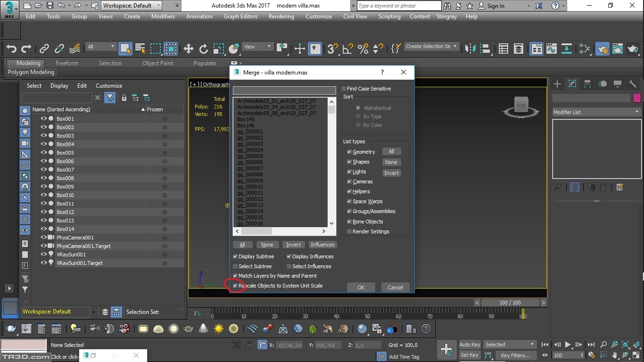This screenshot has width=644, height=362.
Task: Select the Move transform tool
Action: pyautogui.click(x=188, y=49)
